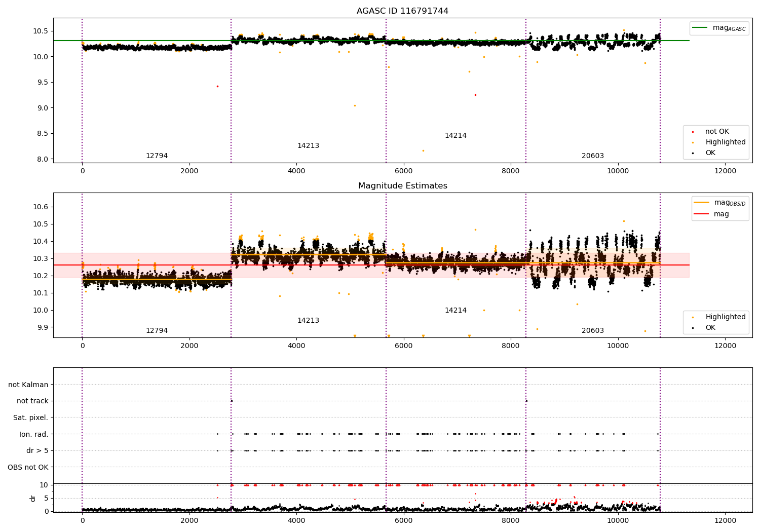Click OBSID label 14214 in top plot
Screen dimensions: 760x532
[455, 136]
